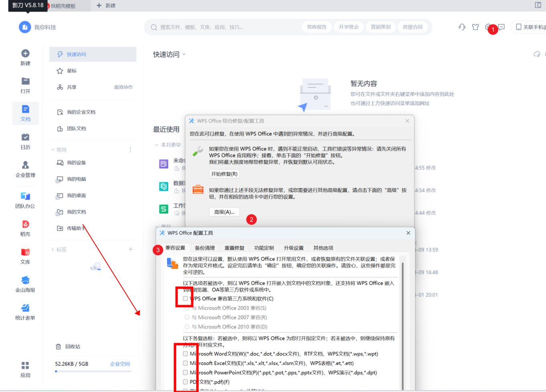Viewport: 546px width, 392px height.
Task: Open the 打开 folder icon in sidebar
Action: pos(25,81)
